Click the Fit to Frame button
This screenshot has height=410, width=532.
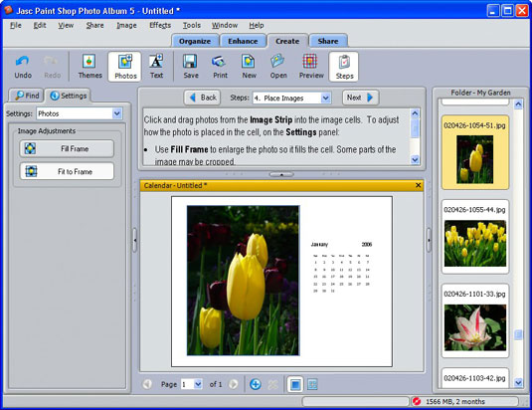pyautogui.click(x=67, y=171)
